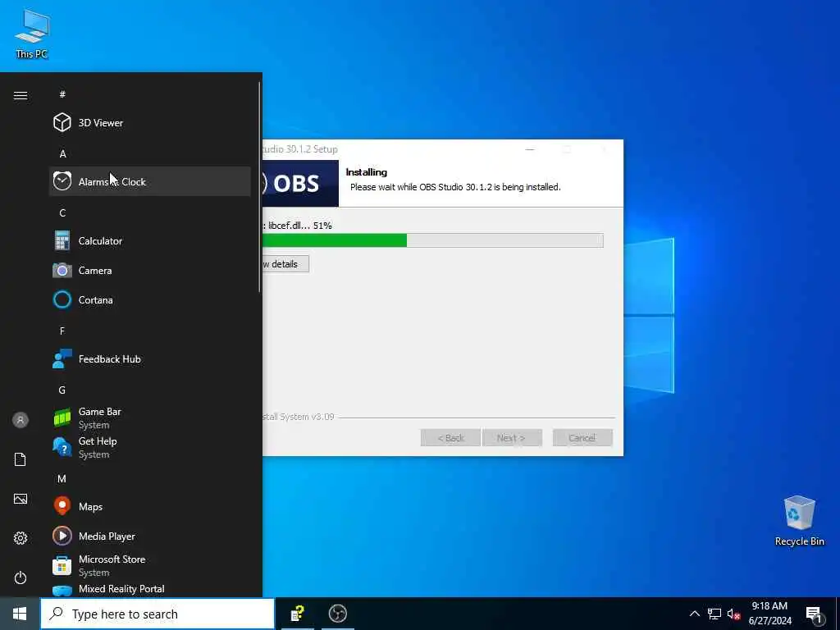This screenshot has height=630, width=840.
Task: Open the Get Help app
Action: click(149, 447)
